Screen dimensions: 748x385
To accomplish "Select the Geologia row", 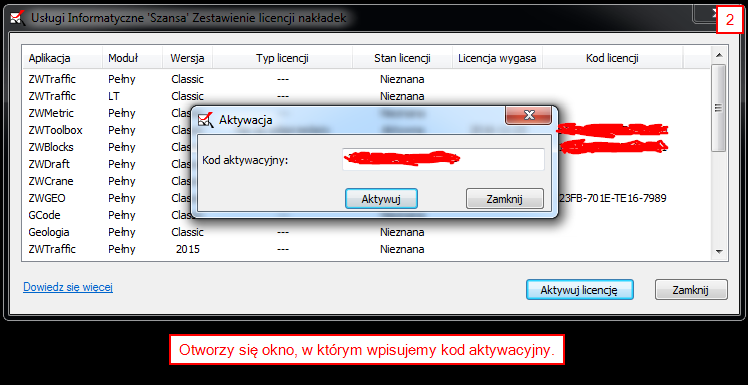I will pos(365,232).
